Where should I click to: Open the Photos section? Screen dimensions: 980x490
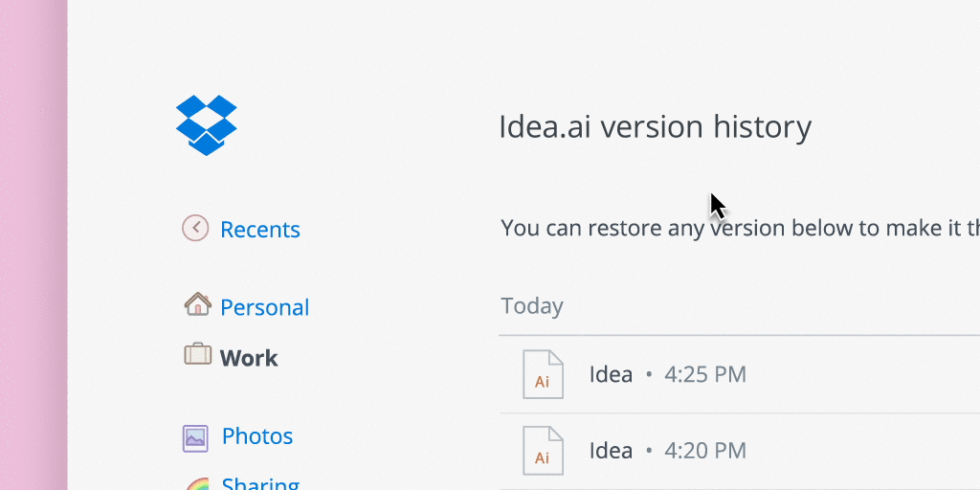point(257,436)
